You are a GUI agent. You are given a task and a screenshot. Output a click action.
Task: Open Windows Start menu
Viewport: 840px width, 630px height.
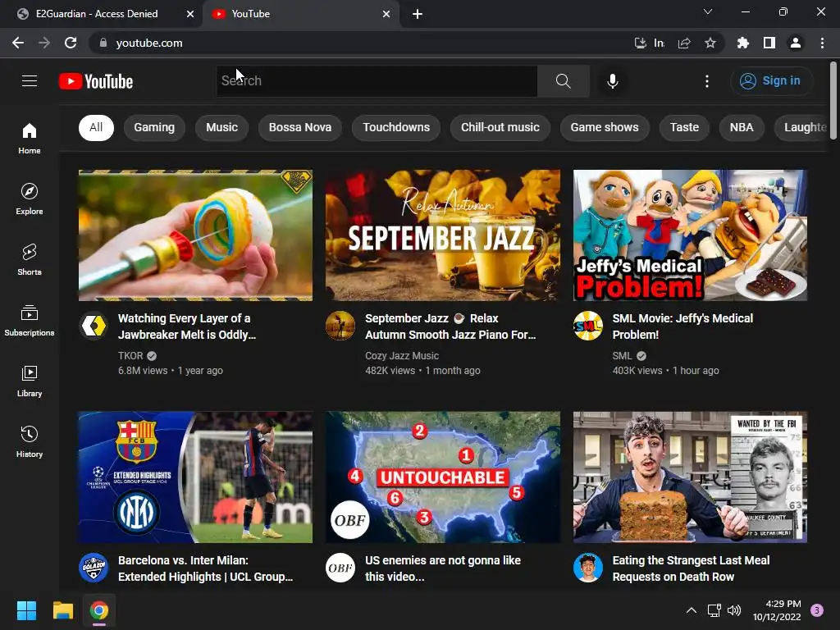coord(27,610)
